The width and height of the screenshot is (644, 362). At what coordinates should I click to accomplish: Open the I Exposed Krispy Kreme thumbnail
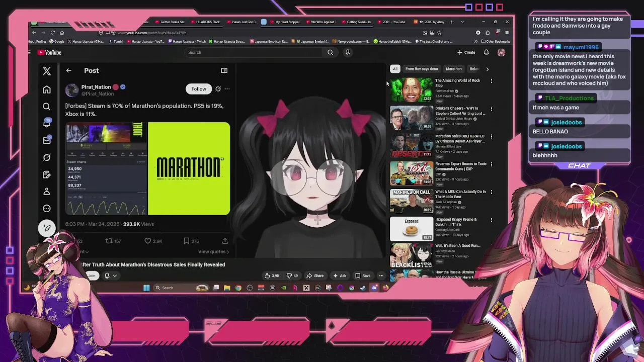coord(412,229)
